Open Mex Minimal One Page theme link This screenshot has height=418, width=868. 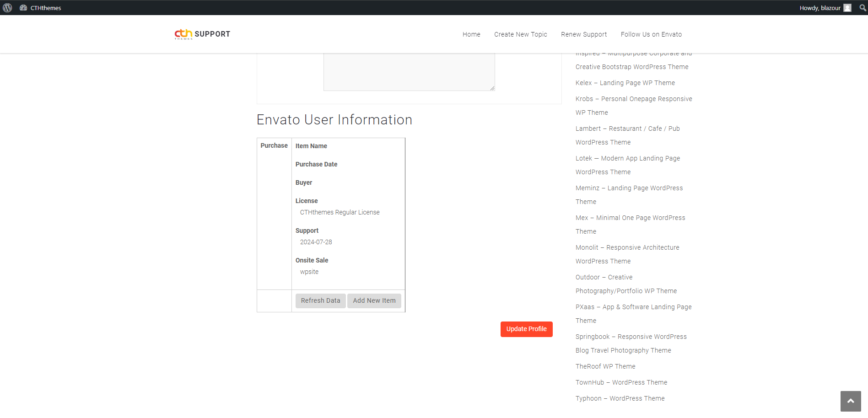(631, 225)
